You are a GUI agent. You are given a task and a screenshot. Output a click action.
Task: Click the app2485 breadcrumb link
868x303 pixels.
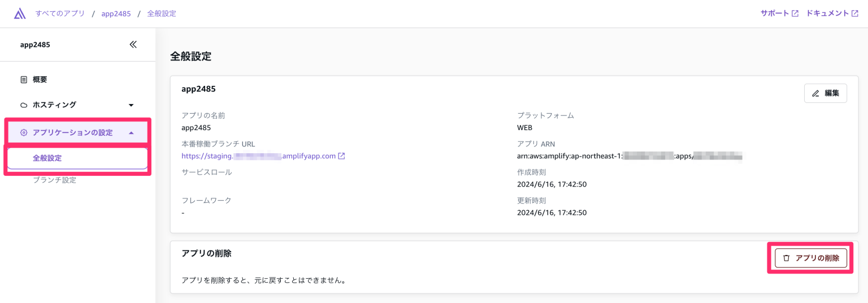116,14
